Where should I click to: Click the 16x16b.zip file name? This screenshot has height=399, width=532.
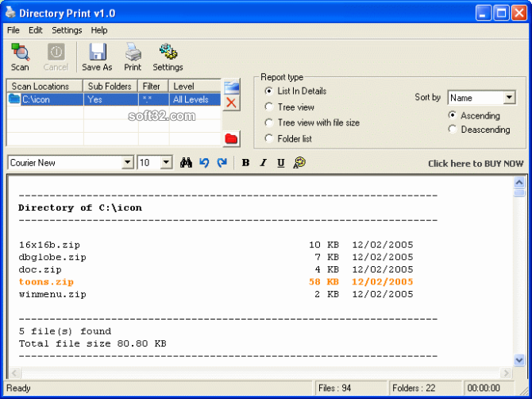click(49, 245)
